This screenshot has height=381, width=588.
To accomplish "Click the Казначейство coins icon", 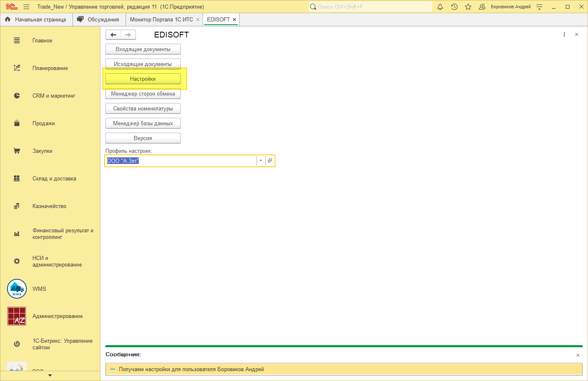I will 17,206.
